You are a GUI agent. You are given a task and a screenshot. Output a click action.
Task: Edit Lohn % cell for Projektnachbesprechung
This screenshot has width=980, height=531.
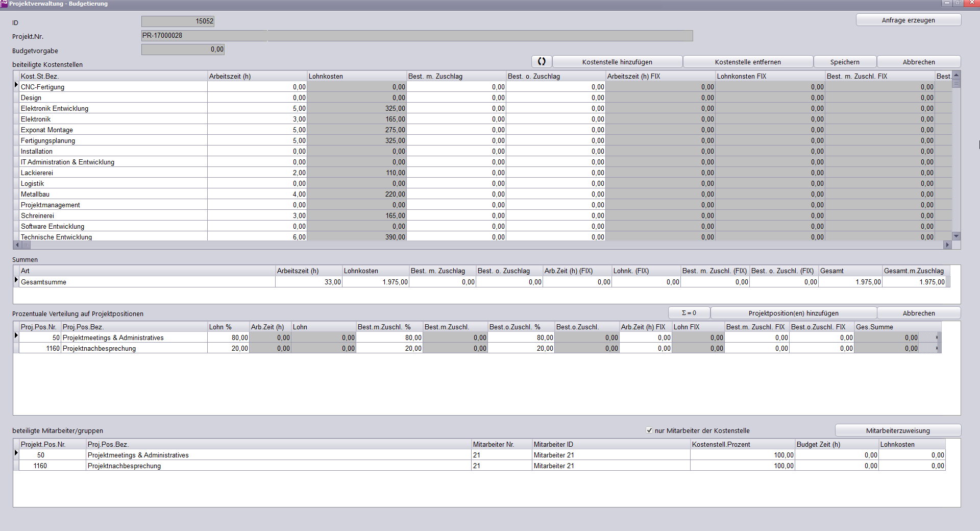(x=228, y=349)
